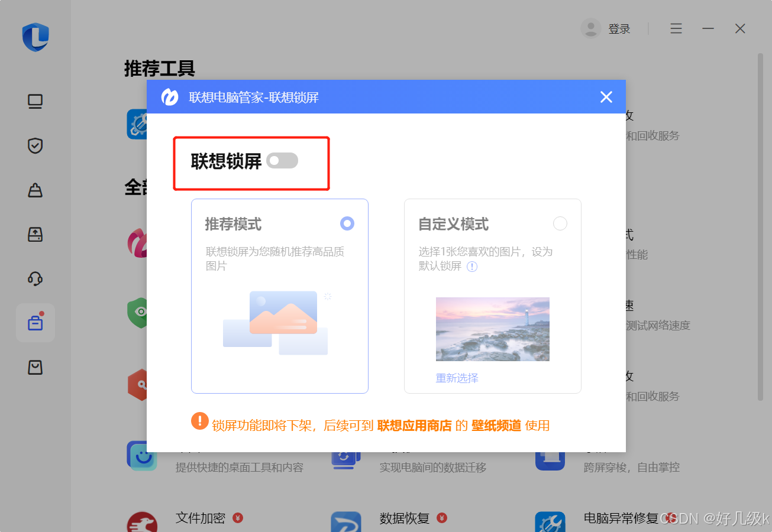Click the 电脑异常修复 label
Image resolution: width=772 pixels, height=532 pixels.
[621, 518]
